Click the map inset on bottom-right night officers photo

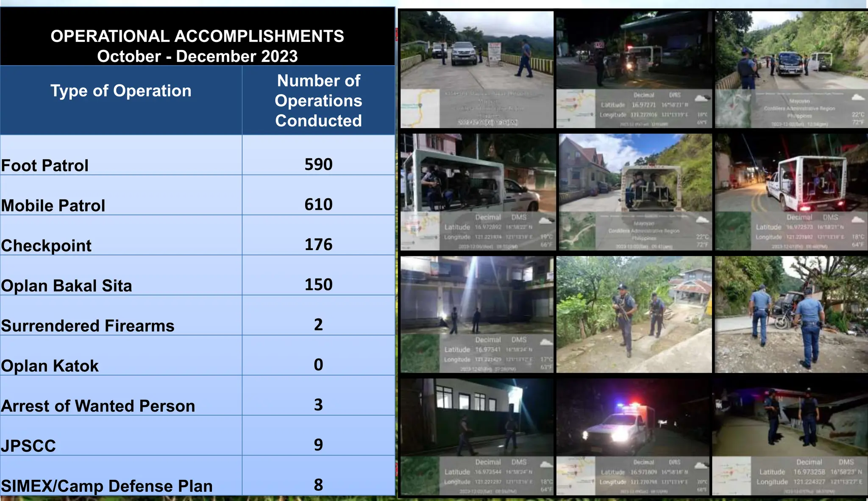click(732, 476)
